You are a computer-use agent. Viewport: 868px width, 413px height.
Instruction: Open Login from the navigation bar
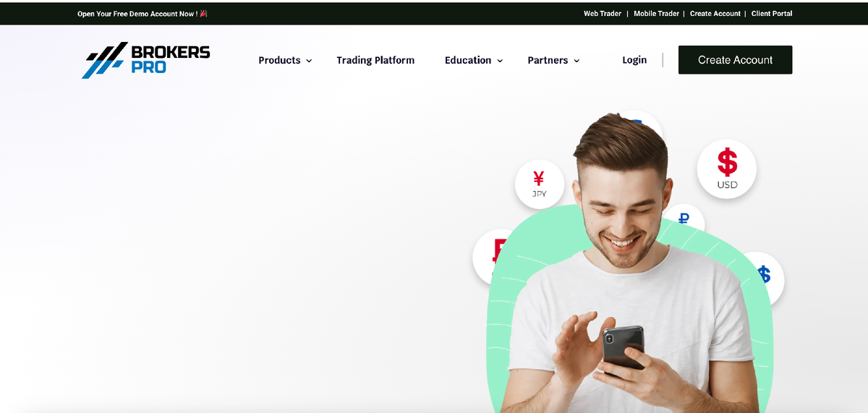[x=634, y=60]
